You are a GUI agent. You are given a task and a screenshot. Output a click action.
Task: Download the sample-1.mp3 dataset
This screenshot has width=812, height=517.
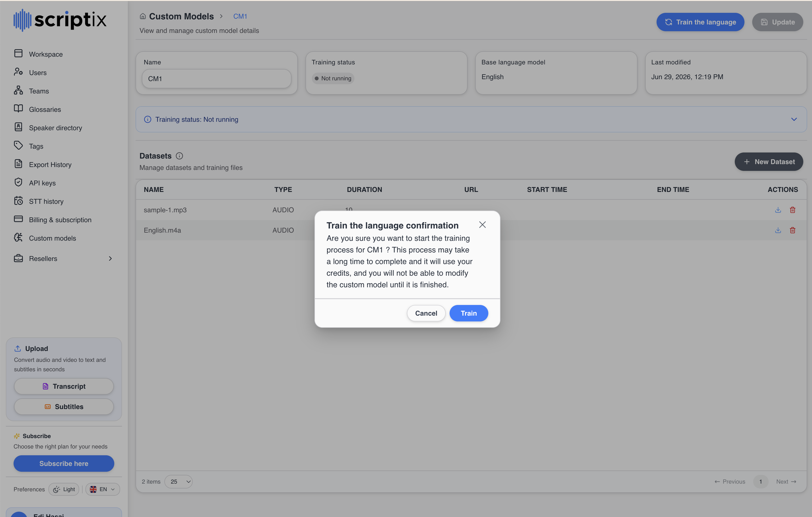point(778,210)
